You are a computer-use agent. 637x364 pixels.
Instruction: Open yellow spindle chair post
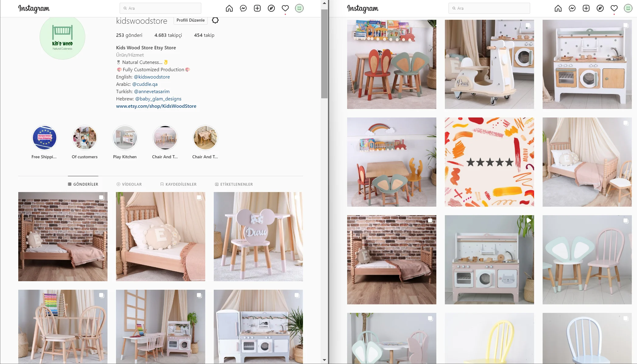[489, 338]
